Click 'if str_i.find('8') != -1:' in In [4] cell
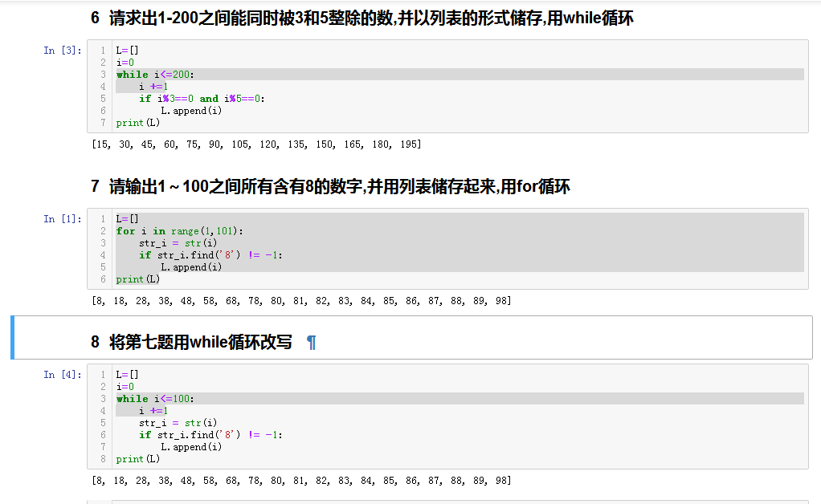821x504 pixels. (210, 434)
